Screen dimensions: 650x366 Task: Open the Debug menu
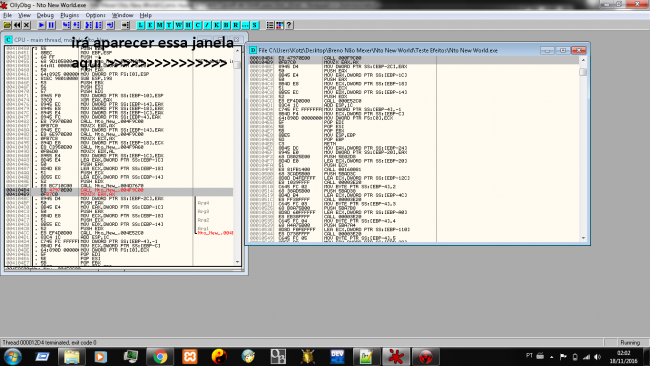45,15
